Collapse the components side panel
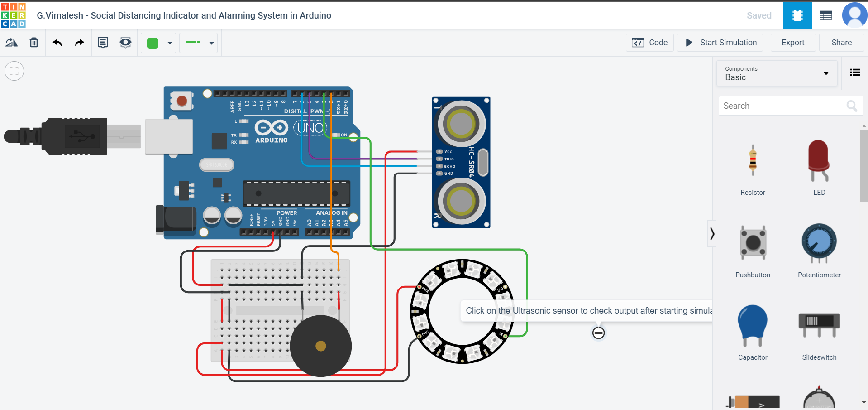 tap(712, 234)
